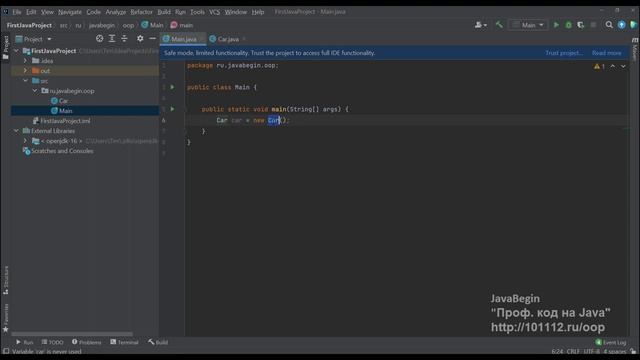The width and height of the screenshot is (640, 360).
Task: Click the Build Project hammer icon
Action: (499, 25)
